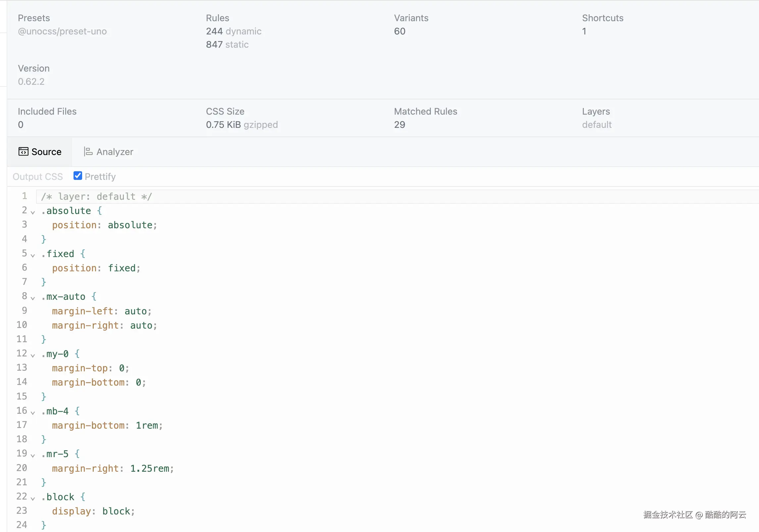Screen dimensions: 759x532
Task: Click the Analyzer chart icon
Action: click(x=88, y=152)
